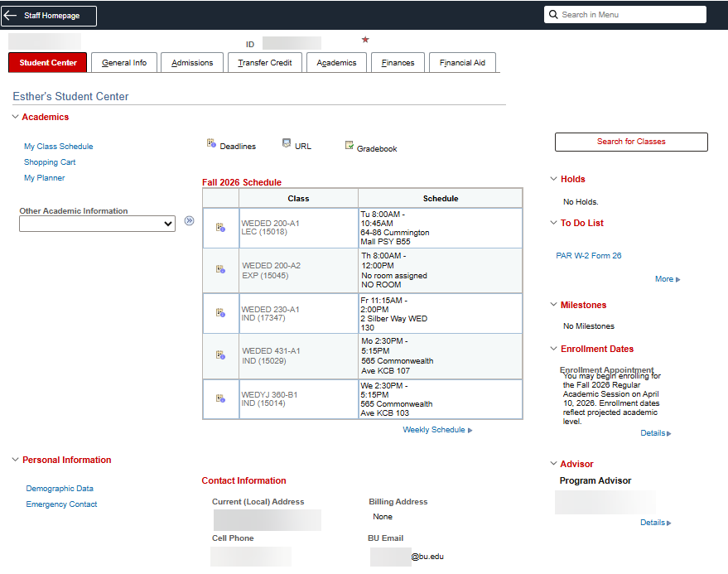Viewport: 728px width, 574px height.
Task: Click the WEDED 230-A1 IND (17347) cell
Action: click(x=298, y=313)
